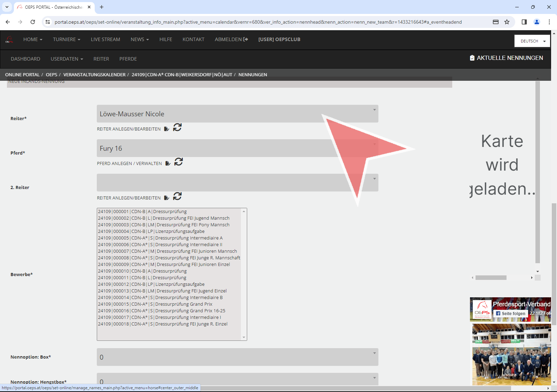
Task: Select competition 000005 Dressurprüfung Intermediaire A
Action: [x=160, y=238]
